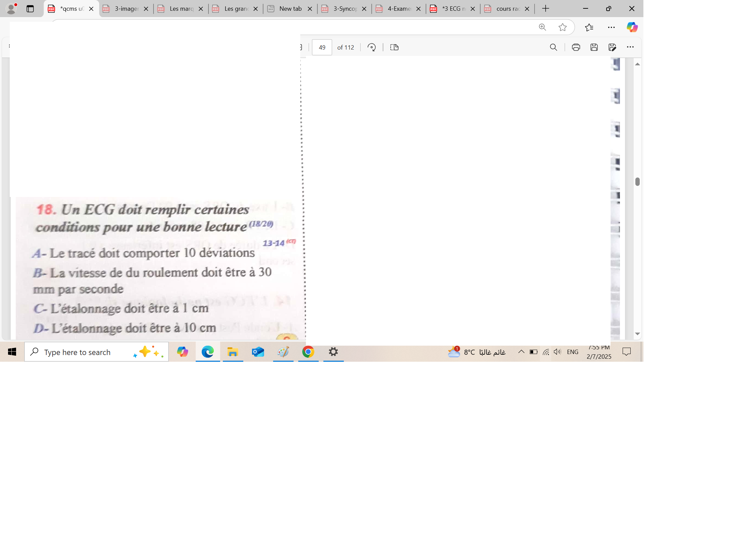Rotate the PDF page
Image resolution: width=756 pixels, height=560 pixels.
[372, 47]
